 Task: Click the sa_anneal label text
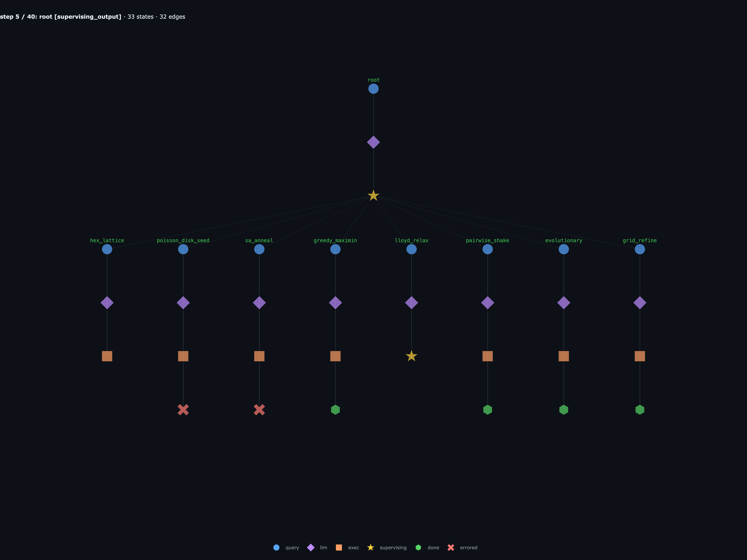[x=259, y=240]
